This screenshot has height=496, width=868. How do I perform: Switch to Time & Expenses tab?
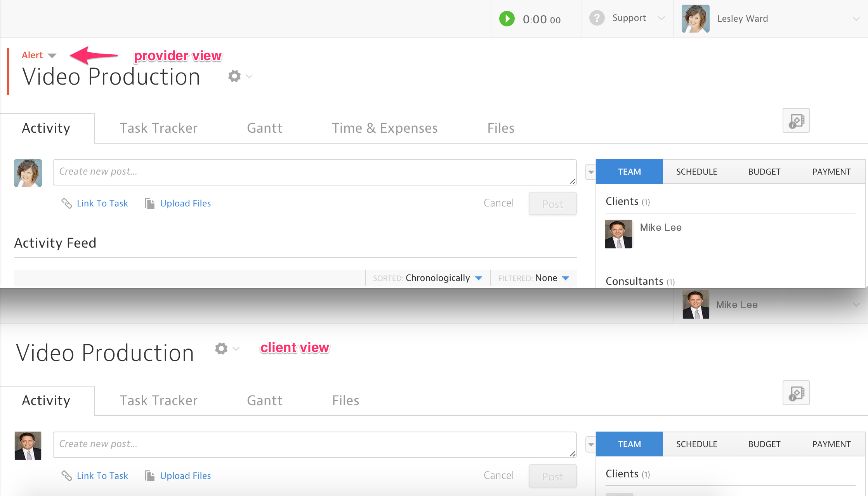[x=385, y=128]
